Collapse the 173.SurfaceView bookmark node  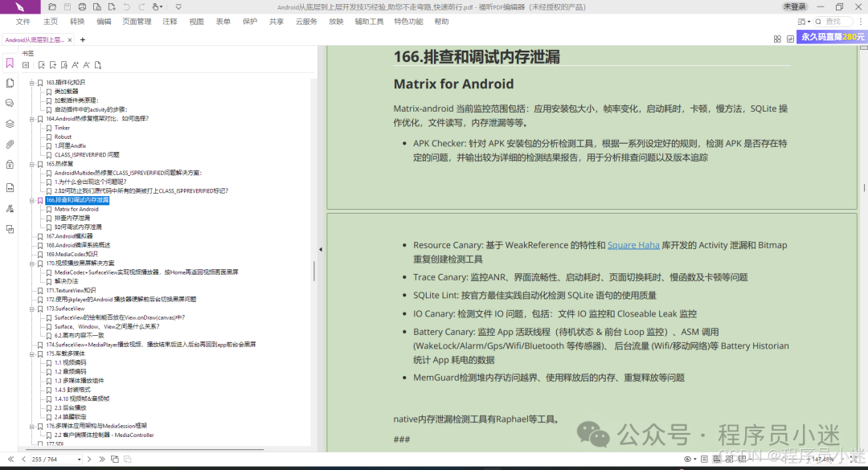click(31, 309)
